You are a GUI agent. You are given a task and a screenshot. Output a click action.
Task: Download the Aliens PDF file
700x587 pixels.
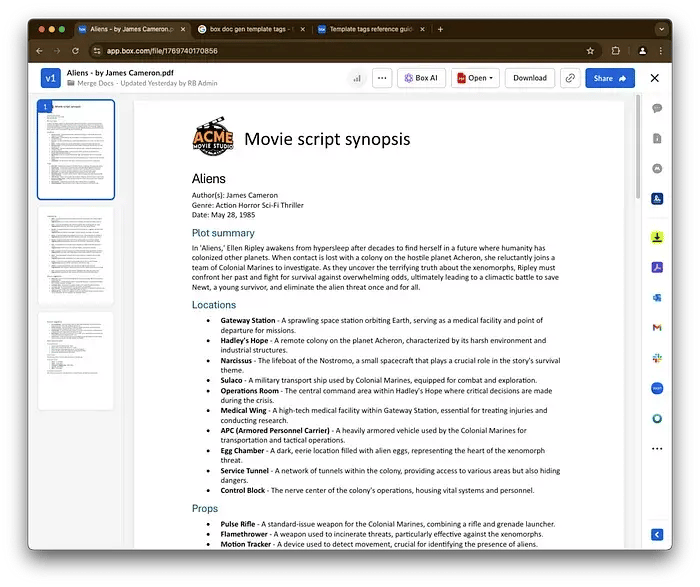[x=529, y=78]
